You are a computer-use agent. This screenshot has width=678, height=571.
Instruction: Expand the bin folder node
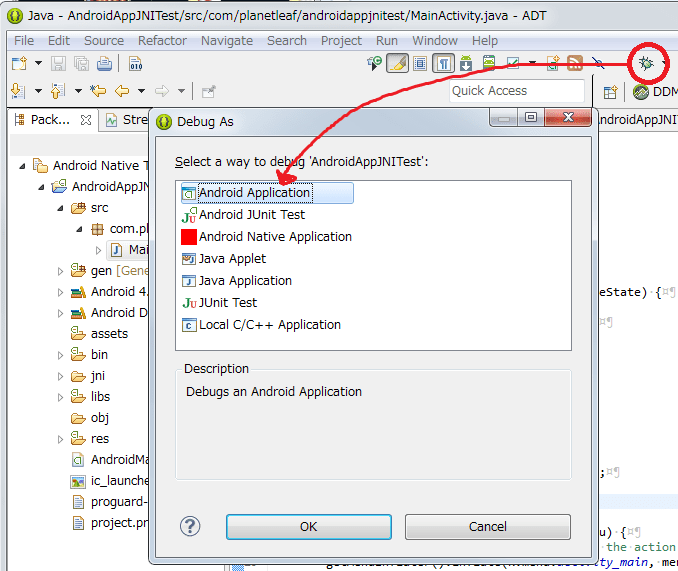coord(61,355)
